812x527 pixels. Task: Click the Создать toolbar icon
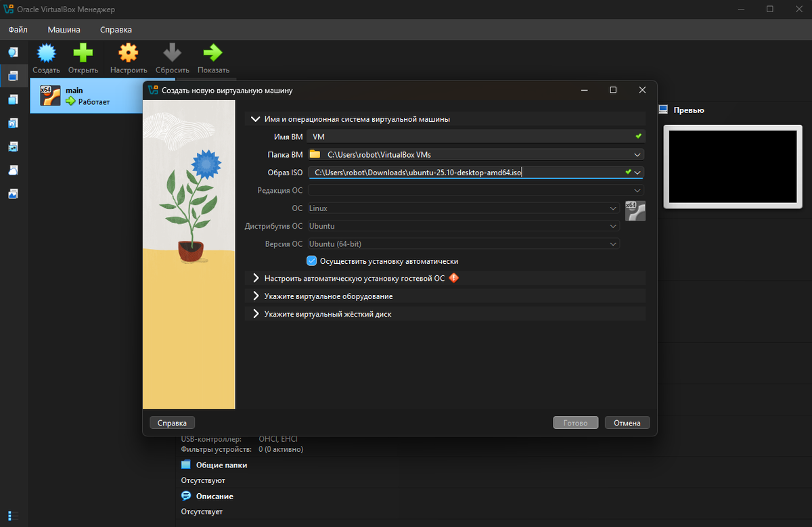coord(46,53)
